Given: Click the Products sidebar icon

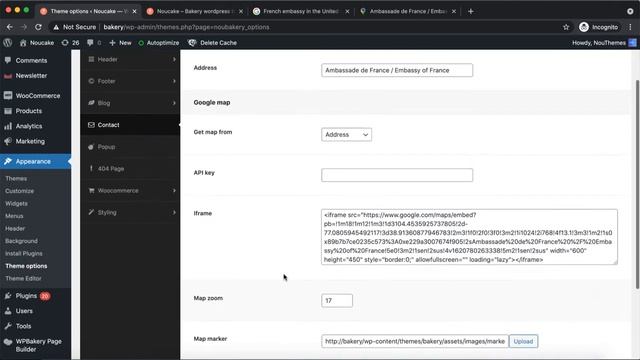Looking at the screenshot, I should 8,111.
